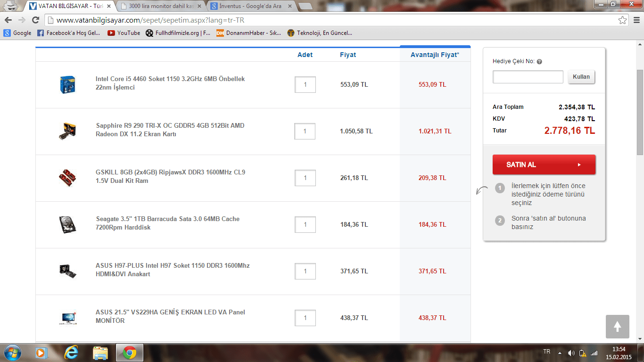Viewport: 644px width, 362px height.
Task: Open the GSKILL 8GB RipjawsX product link
Action: pos(170,176)
